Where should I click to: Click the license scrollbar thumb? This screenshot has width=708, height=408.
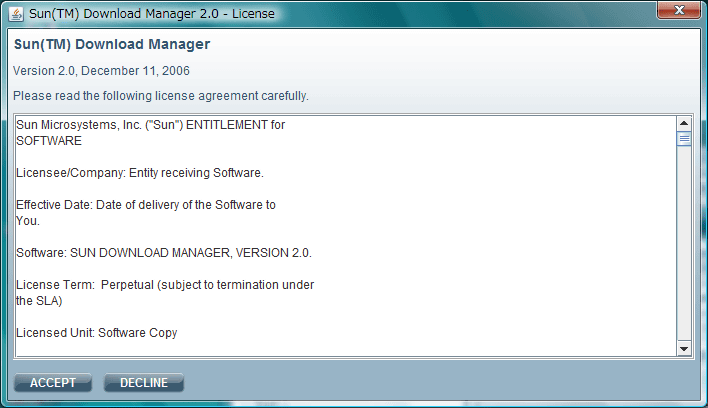[684, 139]
